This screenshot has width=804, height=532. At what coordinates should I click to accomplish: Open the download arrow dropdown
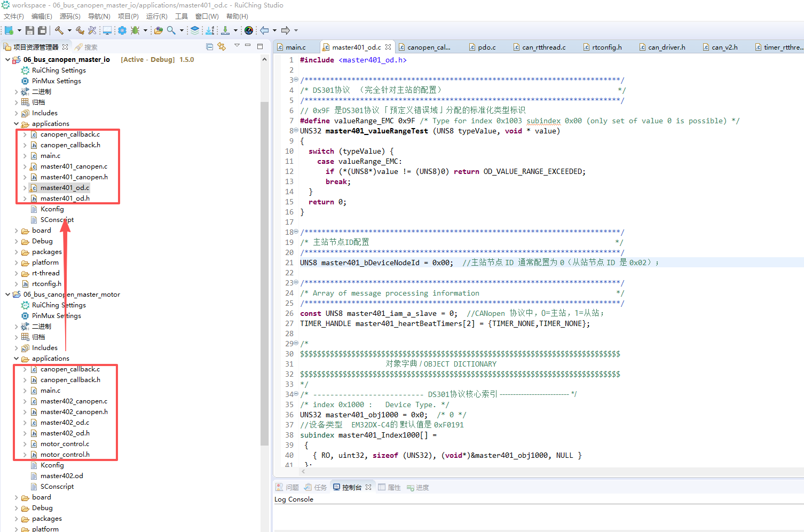pos(235,30)
